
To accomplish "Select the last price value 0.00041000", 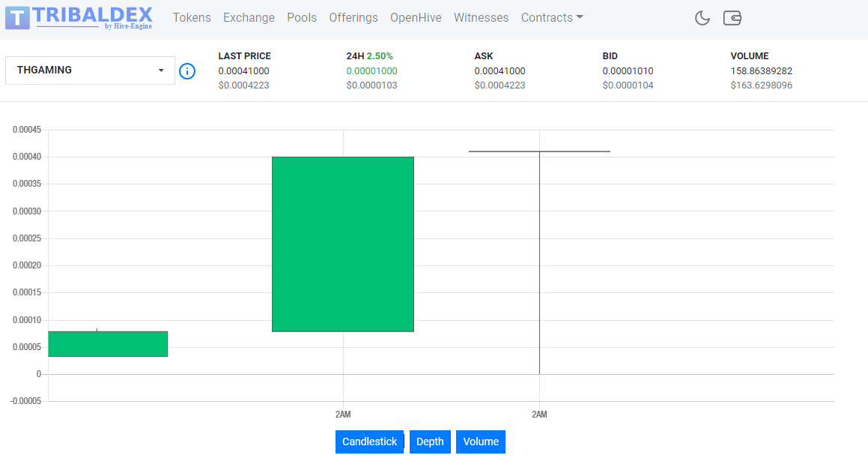I will 243,71.
